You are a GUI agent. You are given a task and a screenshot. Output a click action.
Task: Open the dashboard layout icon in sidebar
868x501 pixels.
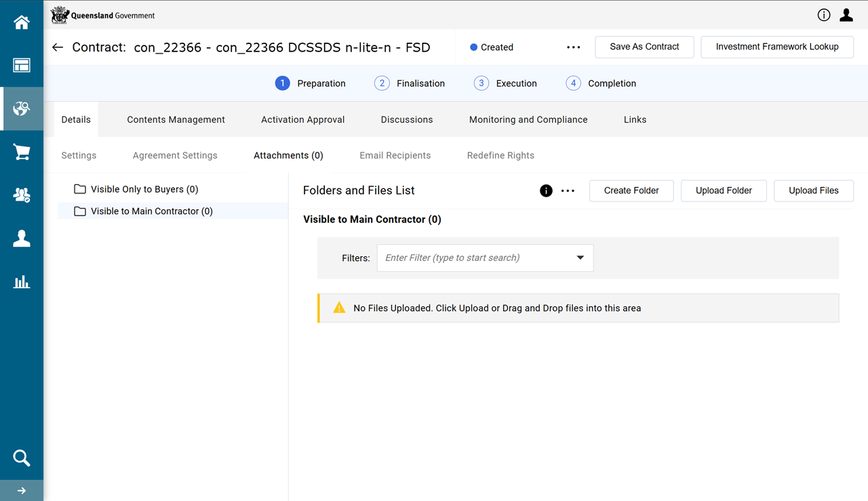click(22, 66)
